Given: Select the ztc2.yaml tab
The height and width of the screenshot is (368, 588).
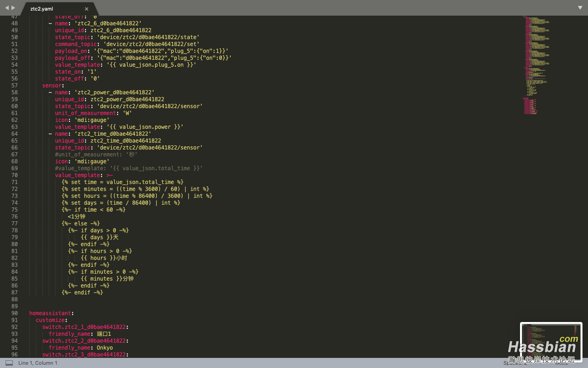Looking at the screenshot, I should point(42,9).
